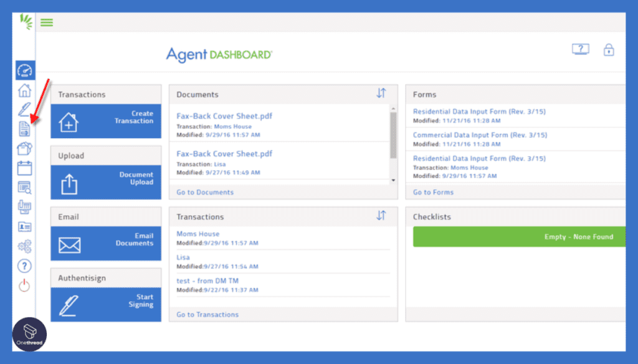The height and width of the screenshot is (364, 638).
Task: Click the upload arrow icon in Document Upload
Action: pos(69,184)
